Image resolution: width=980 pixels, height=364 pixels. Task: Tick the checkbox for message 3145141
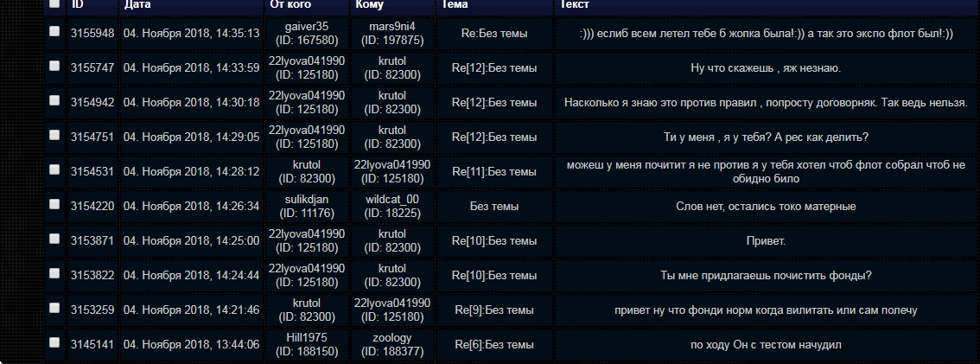55,342
